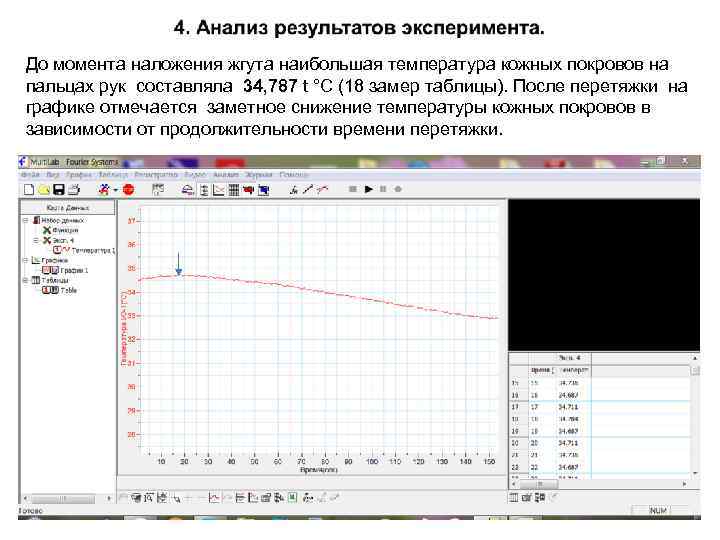The width and height of the screenshot is (720, 540).
Task: Click the video Stop square button
Action: (x=353, y=189)
